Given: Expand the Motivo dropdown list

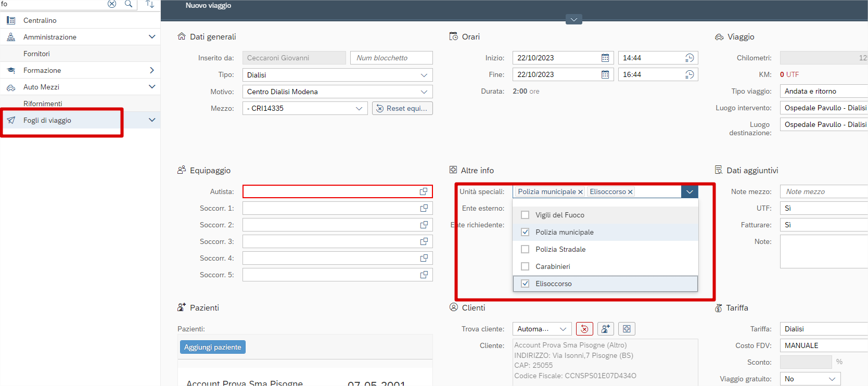Looking at the screenshot, I should 424,92.
